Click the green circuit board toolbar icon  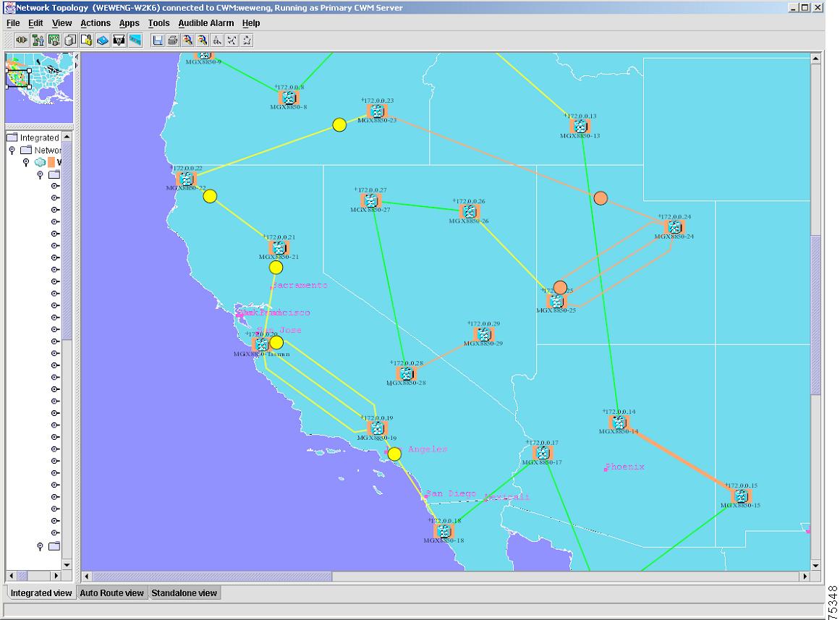coord(54,41)
